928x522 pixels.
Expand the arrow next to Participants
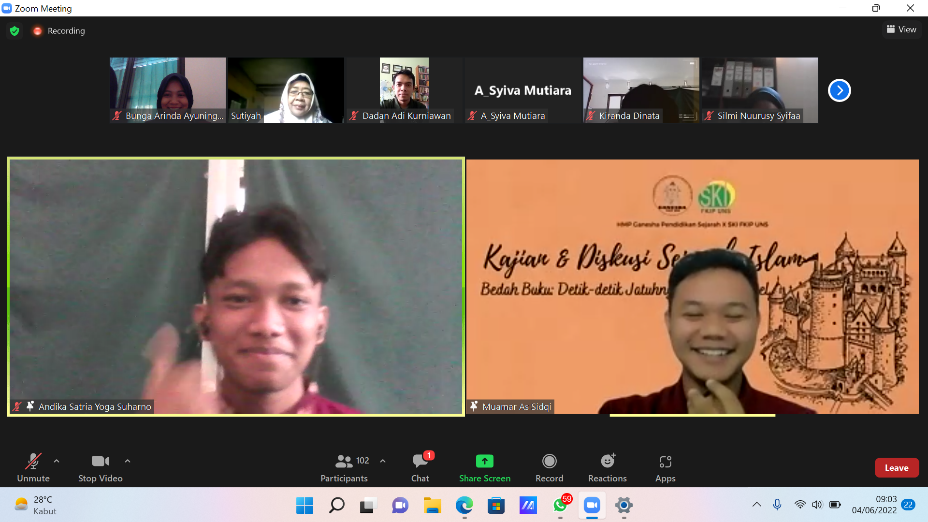coord(382,461)
